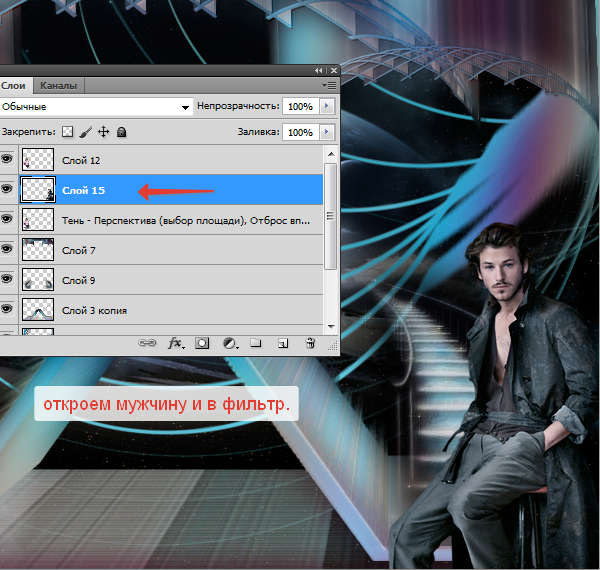This screenshot has width=600, height=570.
Task: Collapse the panel with double arrows
Action: (319, 70)
